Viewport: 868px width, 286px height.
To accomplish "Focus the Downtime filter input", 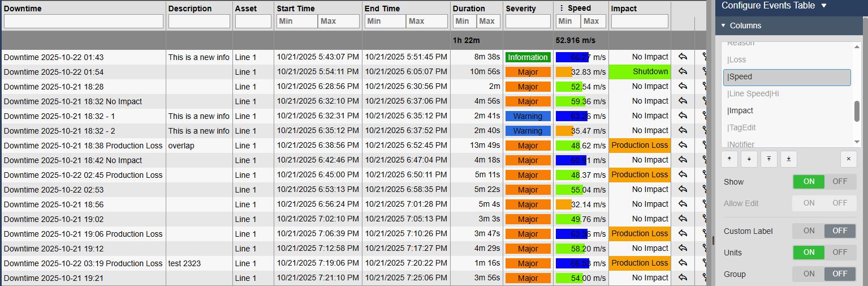I will coord(84,21).
